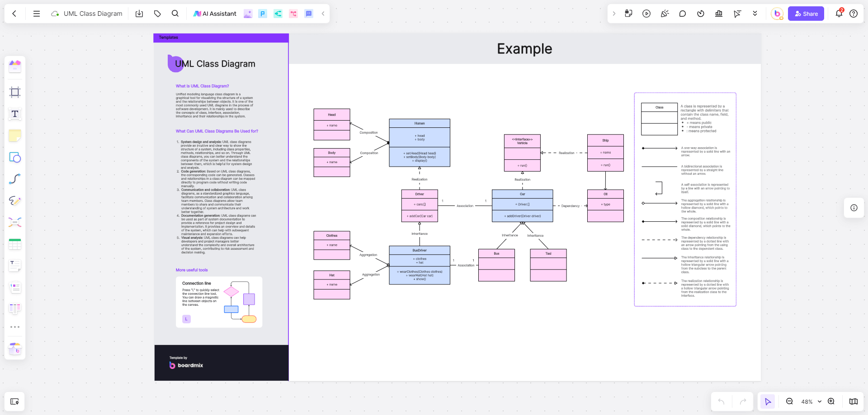Open the Boardmix app store box
This screenshot has height=415, width=868.
(15, 349)
